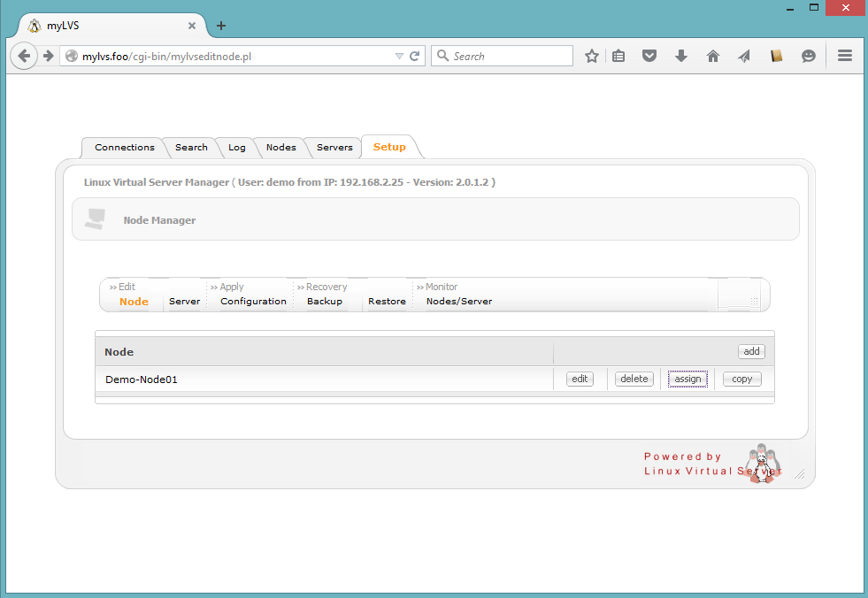Go to Firefox home page icon
Screen dimensions: 868x598
(713, 56)
